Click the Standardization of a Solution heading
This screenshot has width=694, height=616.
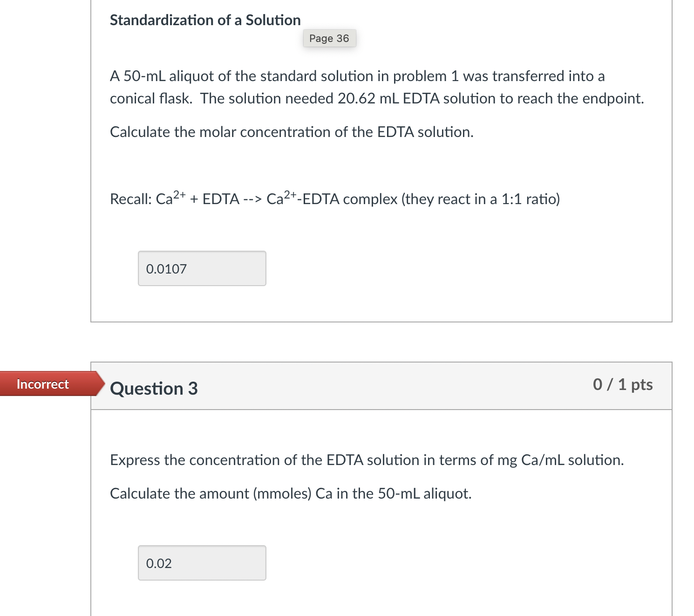click(205, 20)
